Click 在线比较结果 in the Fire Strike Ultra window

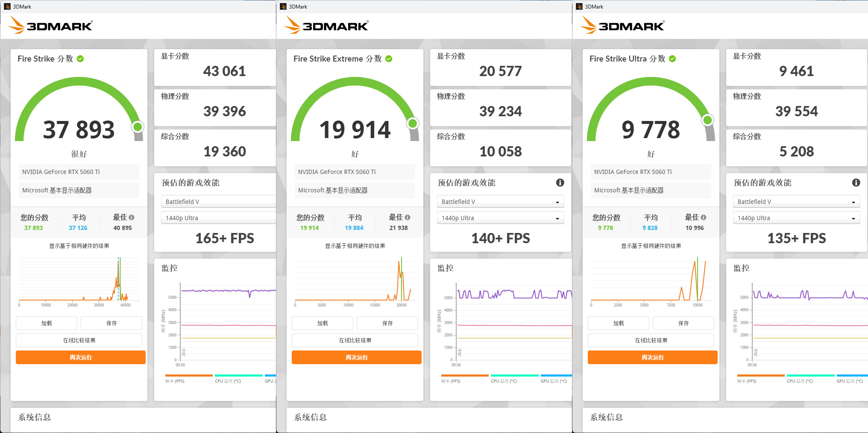651,340
